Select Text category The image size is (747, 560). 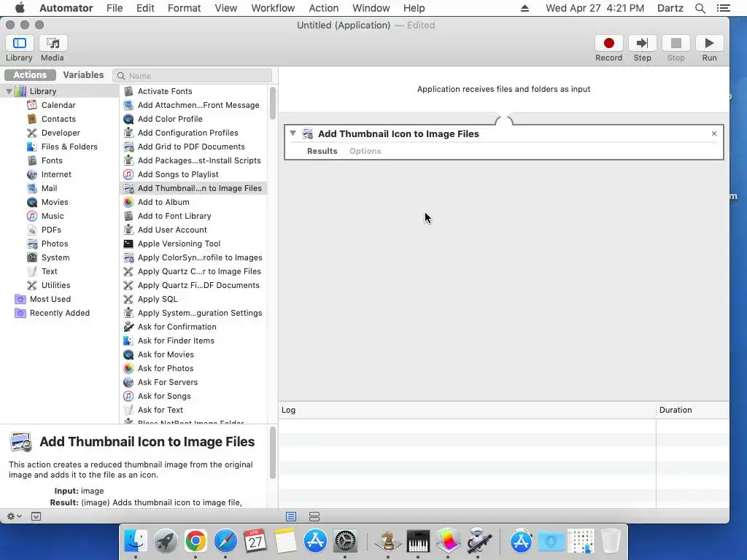(x=49, y=271)
